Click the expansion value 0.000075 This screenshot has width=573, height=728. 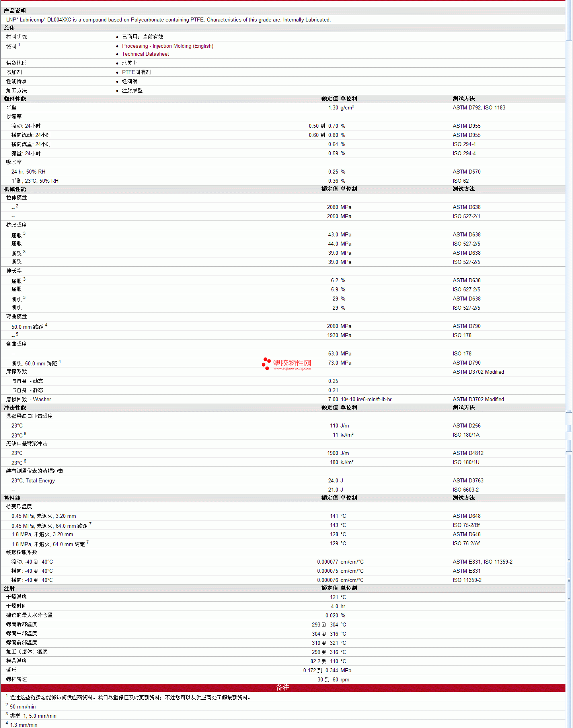(x=327, y=571)
